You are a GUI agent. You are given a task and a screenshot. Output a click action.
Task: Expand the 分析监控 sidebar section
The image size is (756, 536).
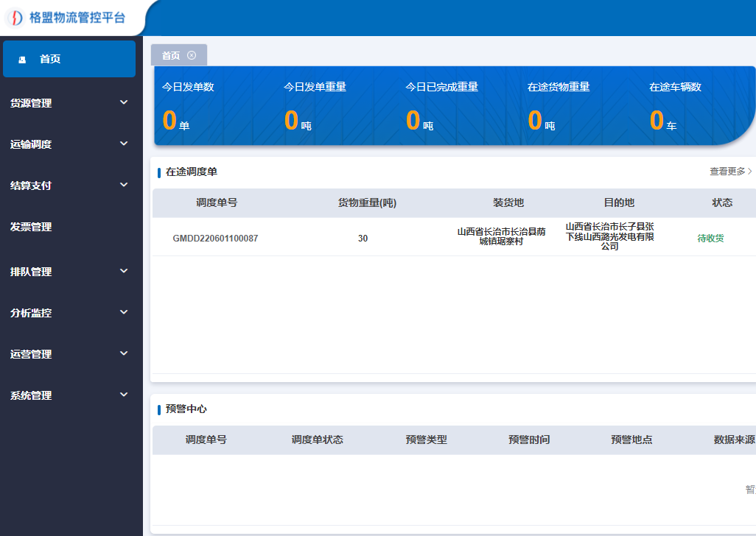[x=31, y=313]
